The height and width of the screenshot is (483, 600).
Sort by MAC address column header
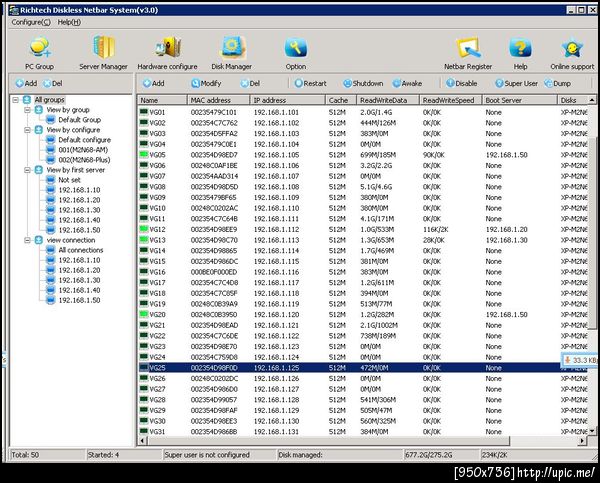pyautogui.click(x=218, y=100)
